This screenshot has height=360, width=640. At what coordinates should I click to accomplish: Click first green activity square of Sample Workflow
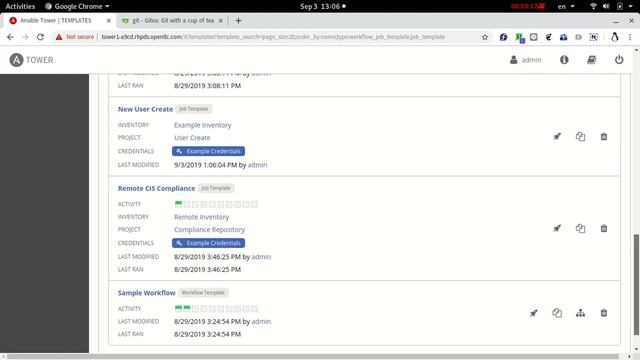pos(178,308)
